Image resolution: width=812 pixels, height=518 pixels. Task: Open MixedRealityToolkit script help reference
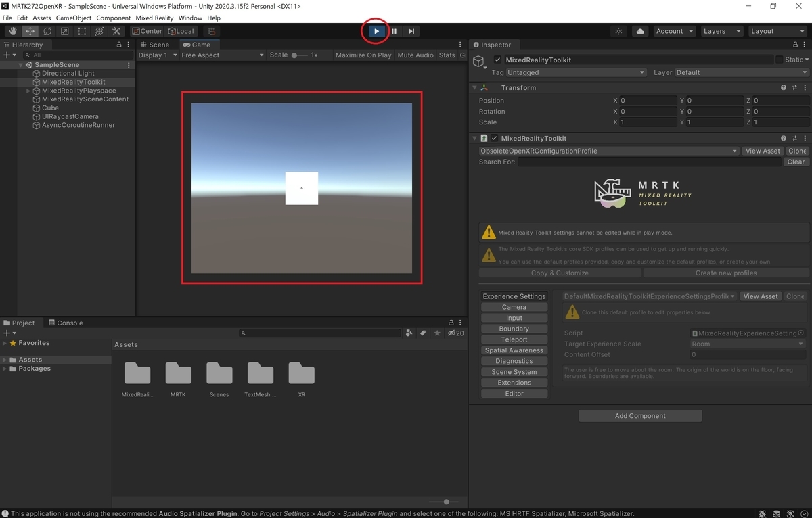(x=784, y=139)
